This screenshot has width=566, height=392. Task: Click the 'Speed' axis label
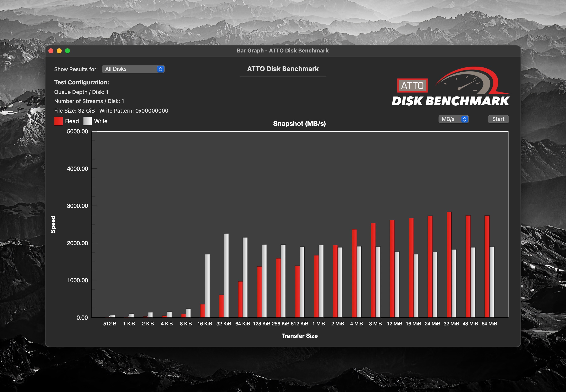(53, 224)
